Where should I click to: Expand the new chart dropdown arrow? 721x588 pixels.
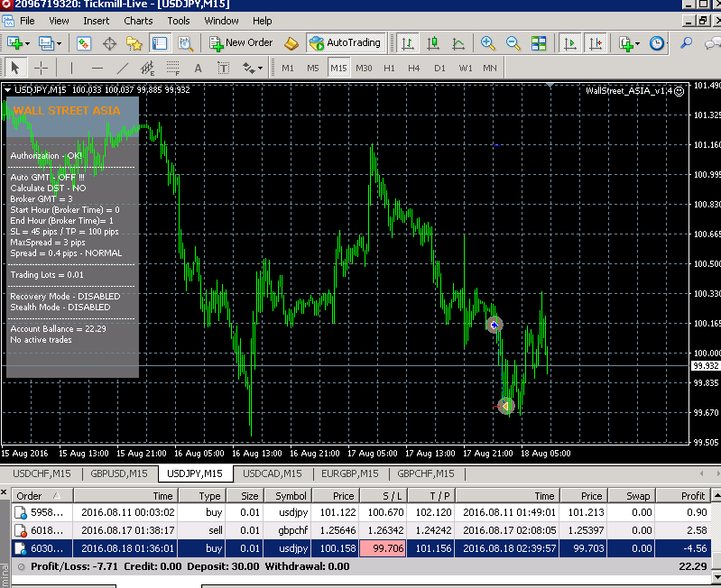(28, 43)
